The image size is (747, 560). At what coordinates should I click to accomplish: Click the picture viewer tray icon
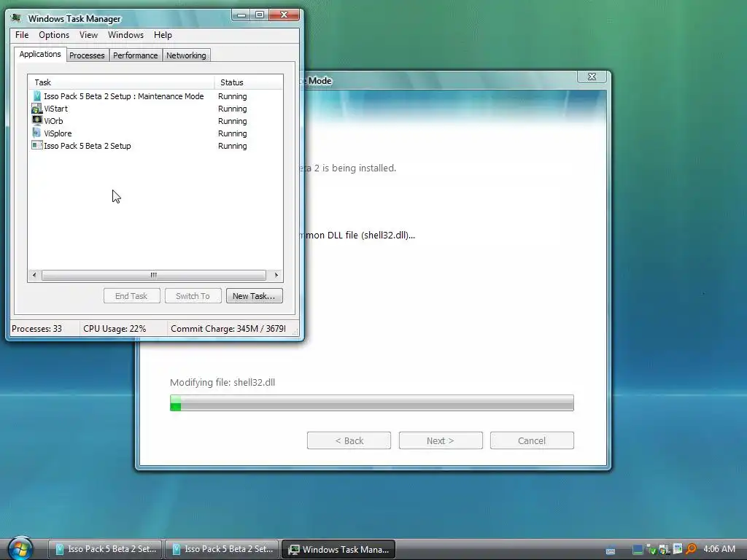678,549
